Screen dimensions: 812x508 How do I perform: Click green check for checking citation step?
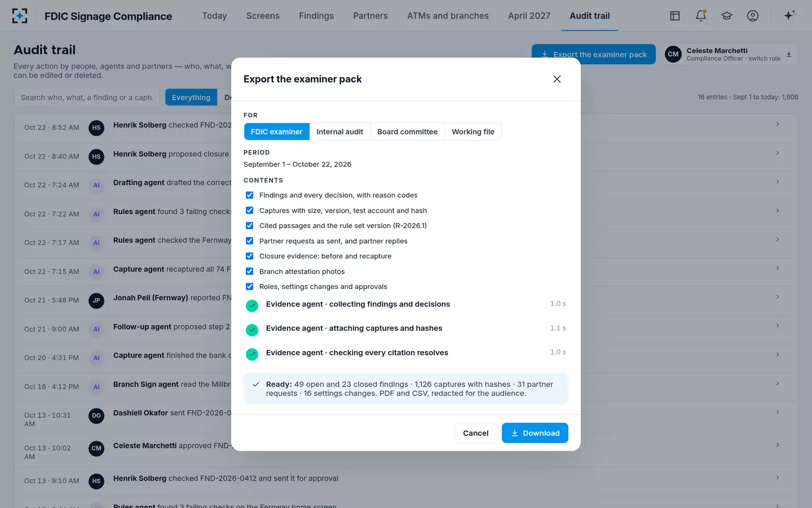(252, 354)
